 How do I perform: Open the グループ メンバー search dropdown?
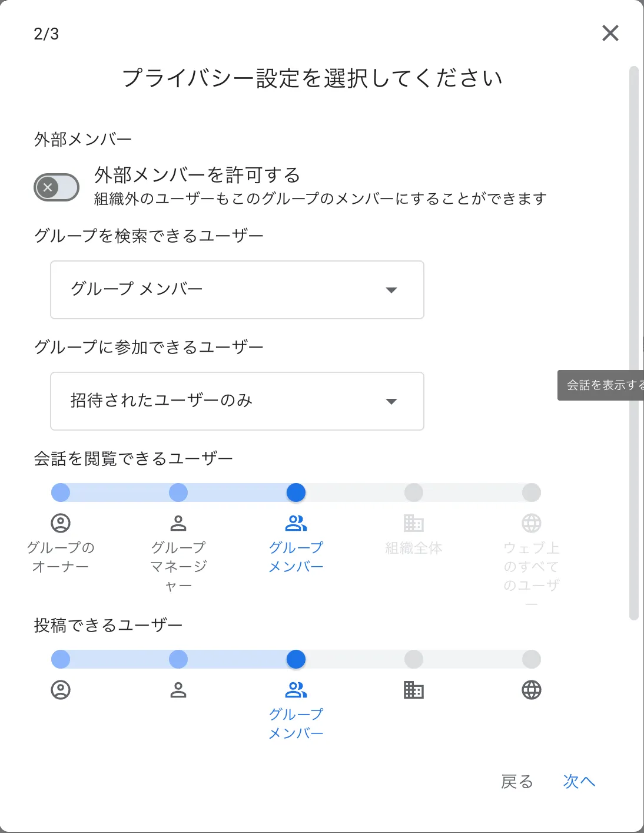237,290
